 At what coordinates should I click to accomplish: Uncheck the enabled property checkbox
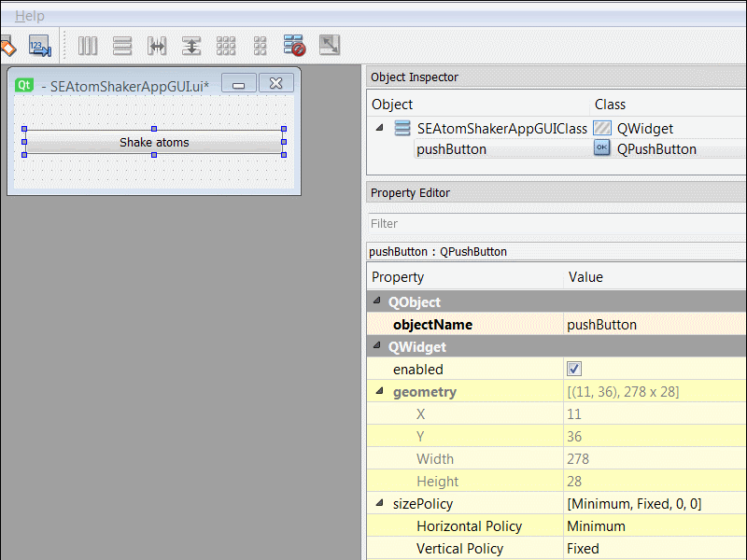click(574, 370)
